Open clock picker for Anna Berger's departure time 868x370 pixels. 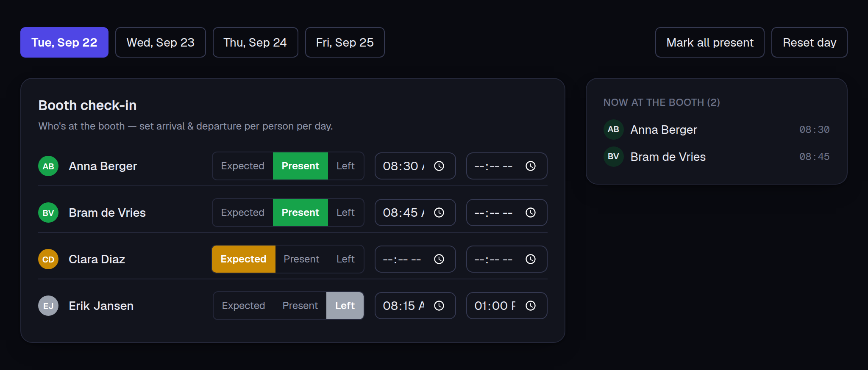[531, 166]
